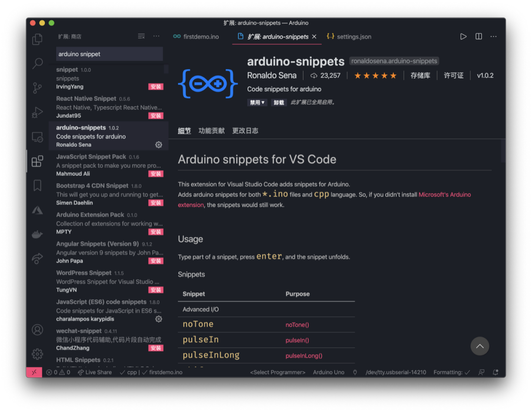
Task: Click scroll-to-top round button
Action: (479, 346)
